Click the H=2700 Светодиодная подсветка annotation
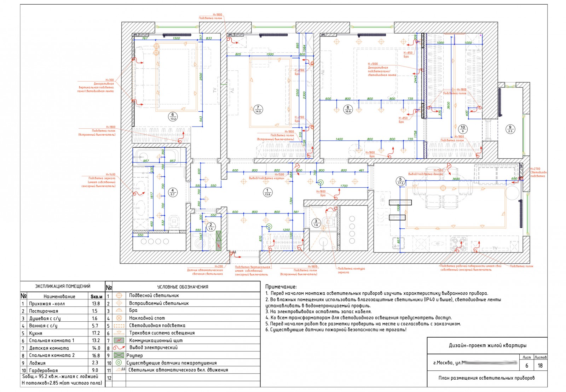The height and width of the screenshot is (392, 566). (538, 172)
